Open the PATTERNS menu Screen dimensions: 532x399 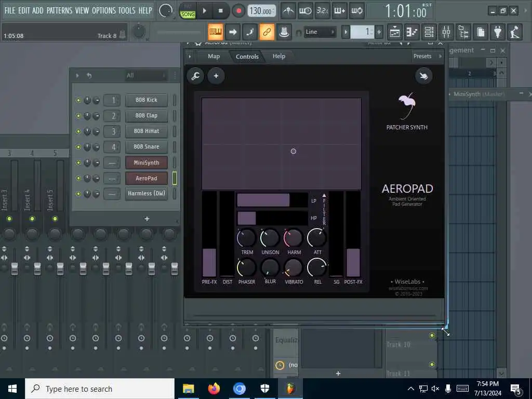(x=59, y=10)
